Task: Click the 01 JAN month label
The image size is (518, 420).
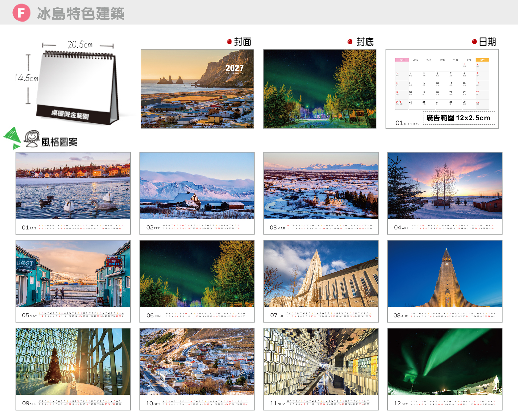Action: tap(29, 227)
